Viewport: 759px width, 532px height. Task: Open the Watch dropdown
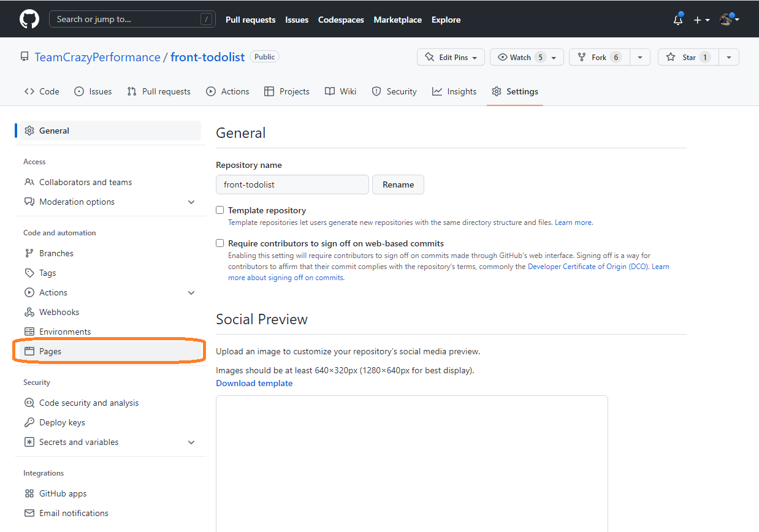pos(527,57)
